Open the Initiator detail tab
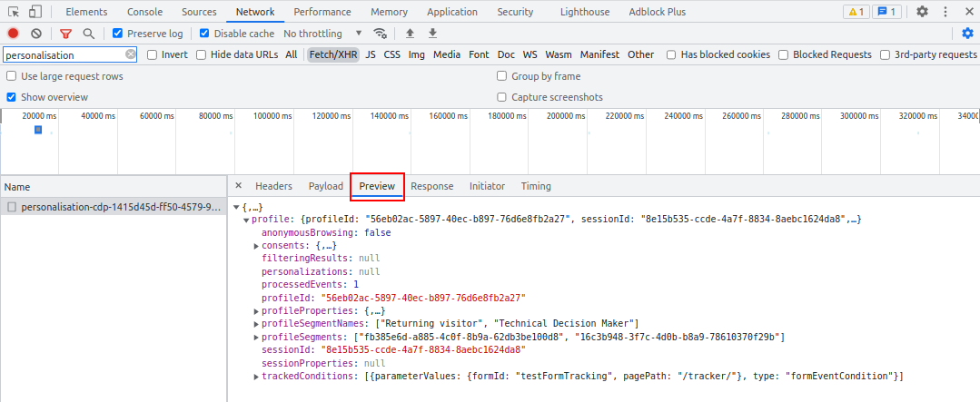Screen dimensions: 980x402 point(488,186)
